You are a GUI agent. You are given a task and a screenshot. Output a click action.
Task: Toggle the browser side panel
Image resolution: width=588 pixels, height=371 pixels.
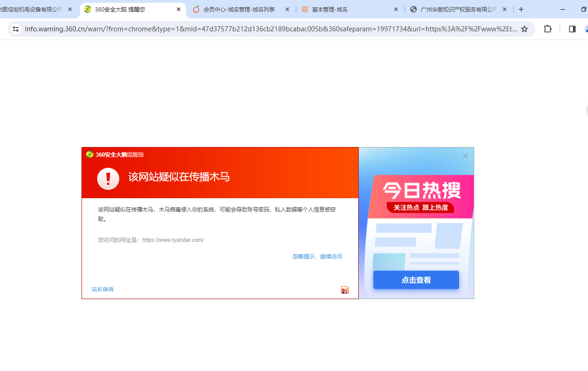(x=572, y=29)
